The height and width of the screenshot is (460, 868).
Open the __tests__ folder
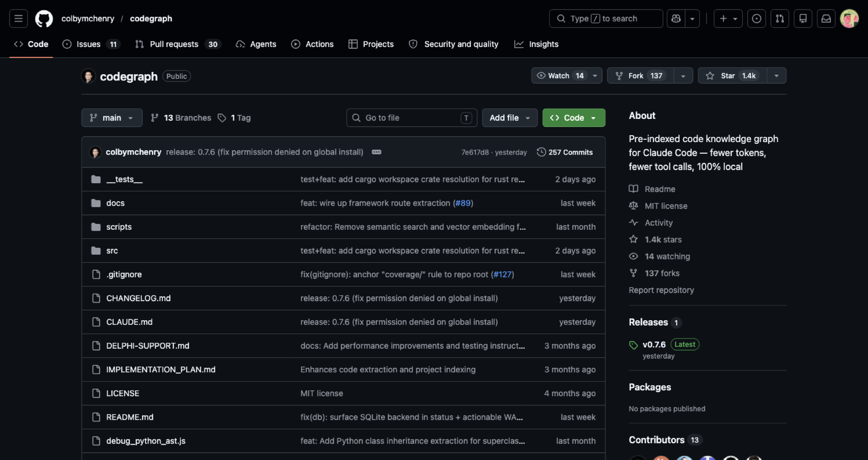pyautogui.click(x=124, y=180)
